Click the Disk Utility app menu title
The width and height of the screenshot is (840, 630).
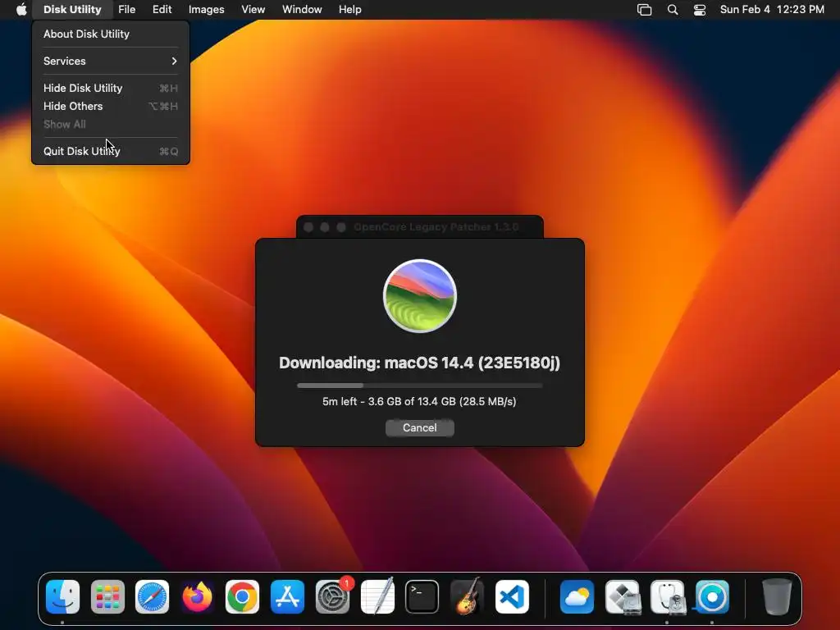pyautogui.click(x=72, y=9)
